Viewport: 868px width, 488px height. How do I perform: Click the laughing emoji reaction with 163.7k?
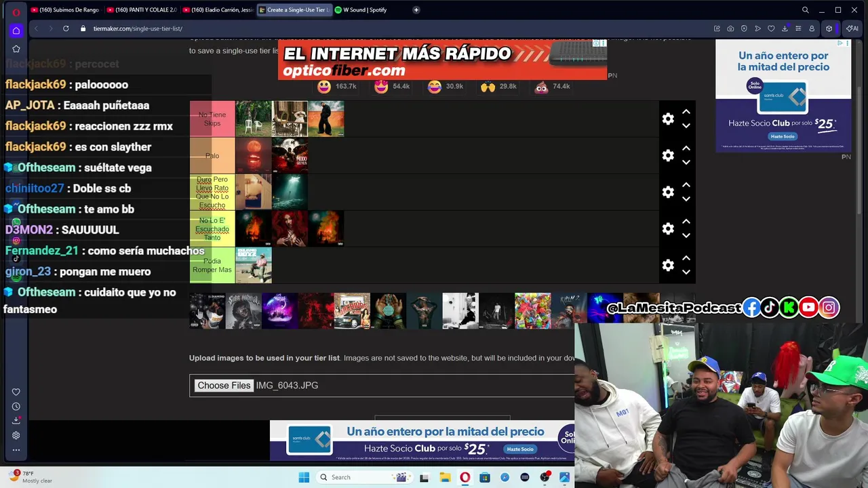324,87
